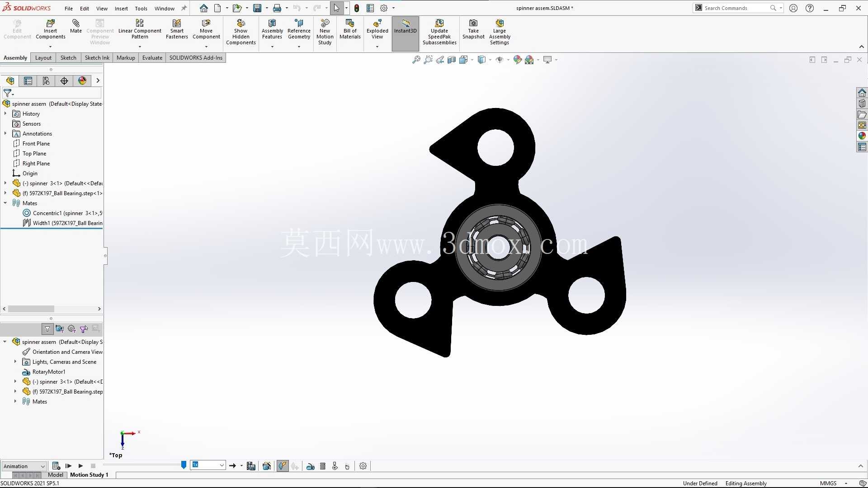Add a Spring in motion study

pyautogui.click(x=323, y=466)
